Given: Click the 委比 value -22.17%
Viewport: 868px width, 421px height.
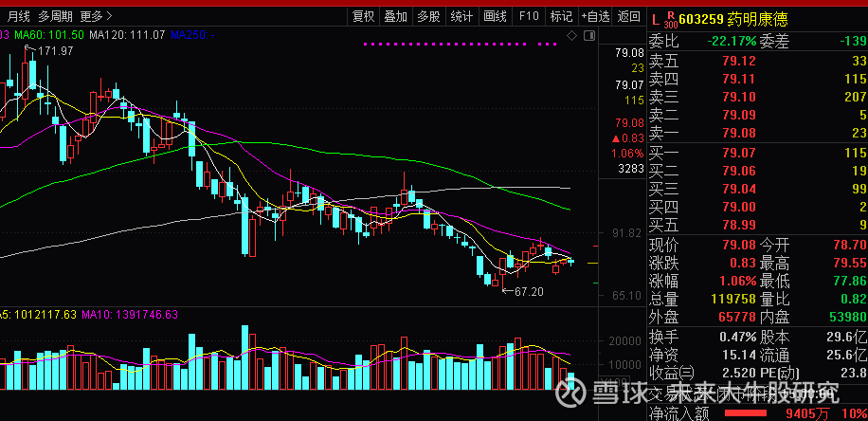Looking at the screenshot, I should pyautogui.click(x=732, y=41).
